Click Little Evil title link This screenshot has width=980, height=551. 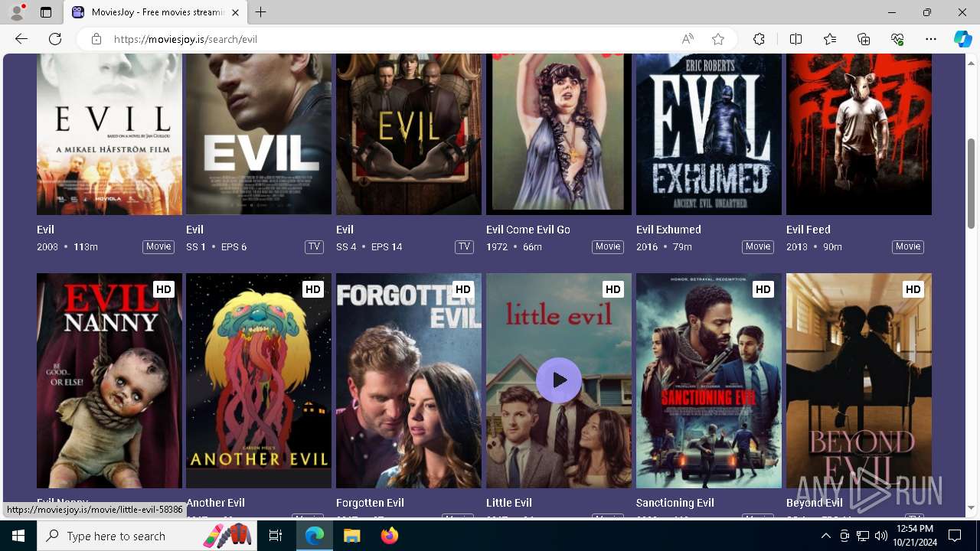coord(509,503)
